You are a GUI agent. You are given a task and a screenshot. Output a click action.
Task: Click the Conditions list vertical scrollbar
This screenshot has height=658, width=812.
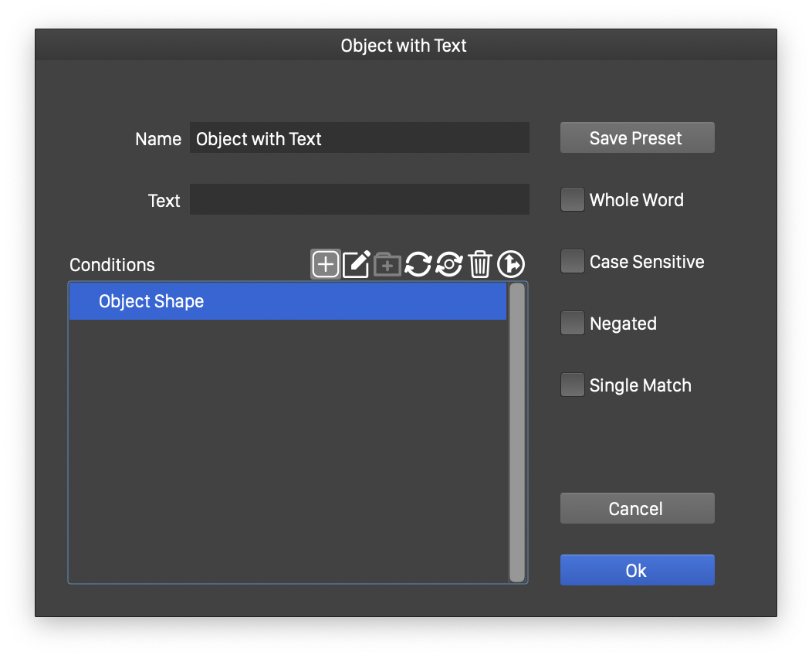516,432
